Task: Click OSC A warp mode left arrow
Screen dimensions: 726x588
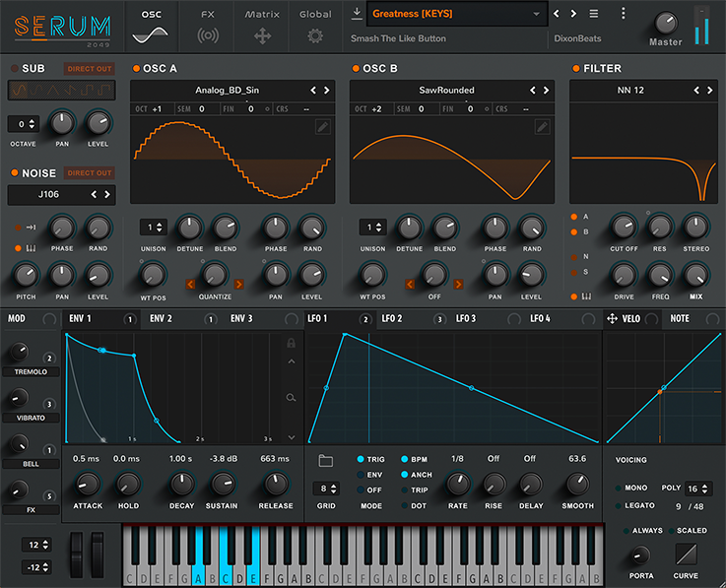Action: (190, 284)
